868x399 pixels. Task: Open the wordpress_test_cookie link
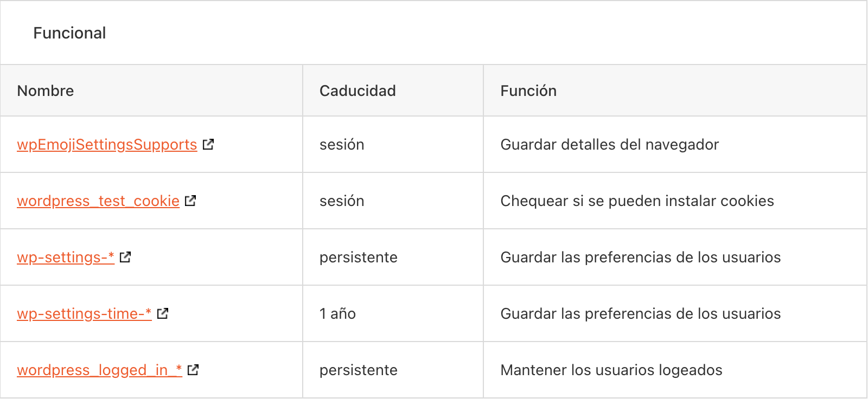98,201
